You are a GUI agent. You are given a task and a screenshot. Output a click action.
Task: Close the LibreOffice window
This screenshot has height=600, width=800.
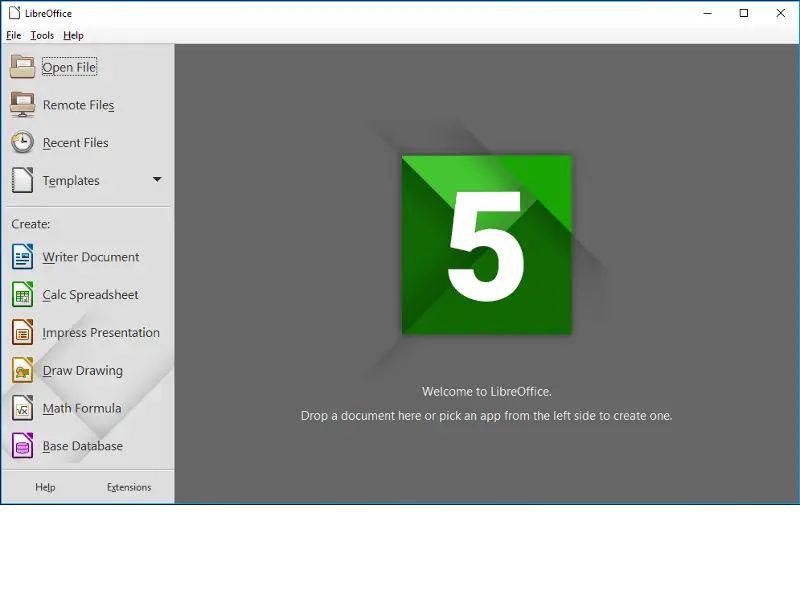781,13
